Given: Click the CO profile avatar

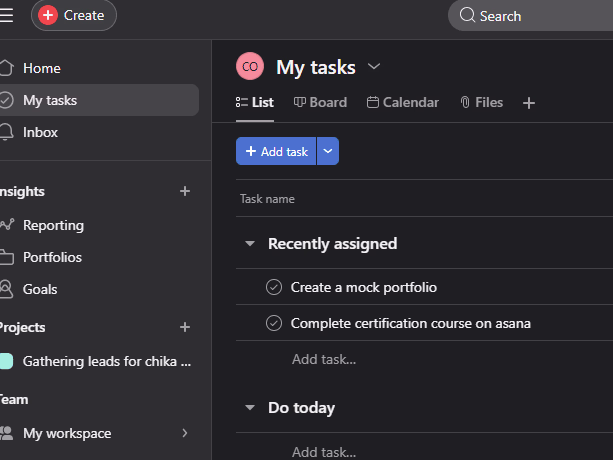Looking at the screenshot, I should click(250, 67).
